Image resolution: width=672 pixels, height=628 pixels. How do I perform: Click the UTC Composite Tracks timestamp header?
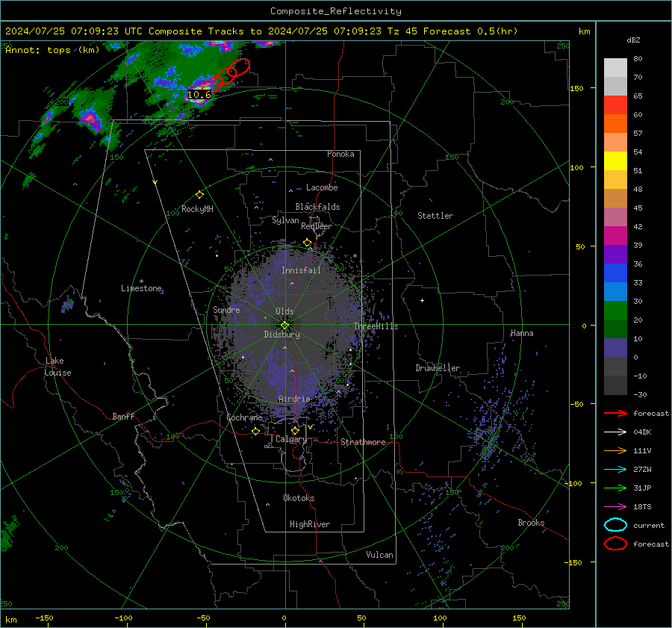coord(261,31)
